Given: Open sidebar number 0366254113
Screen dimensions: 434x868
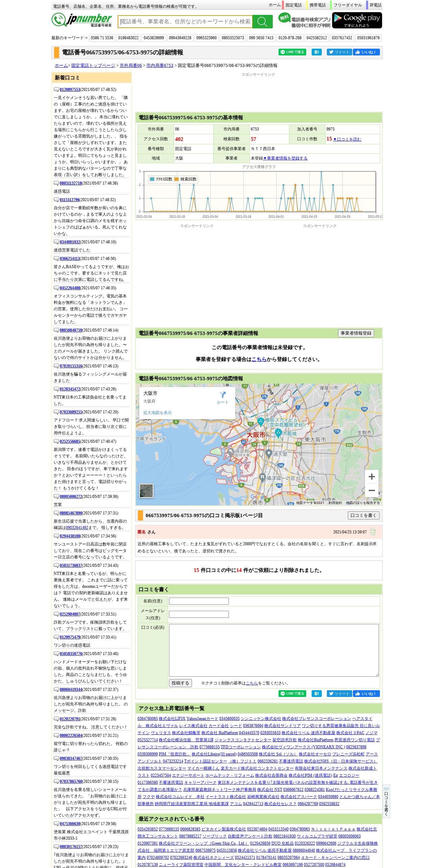Looking at the screenshot, I should point(70,259).
